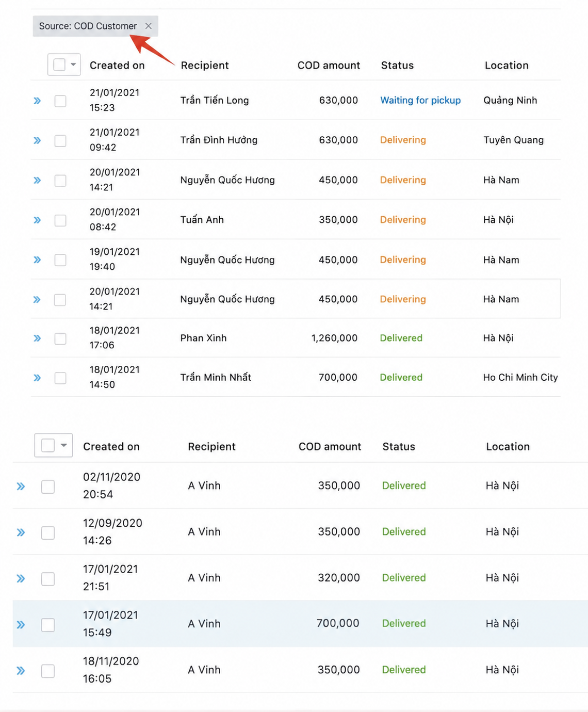Click the Delivering status of Tuyên Quang order

coord(403,140)
